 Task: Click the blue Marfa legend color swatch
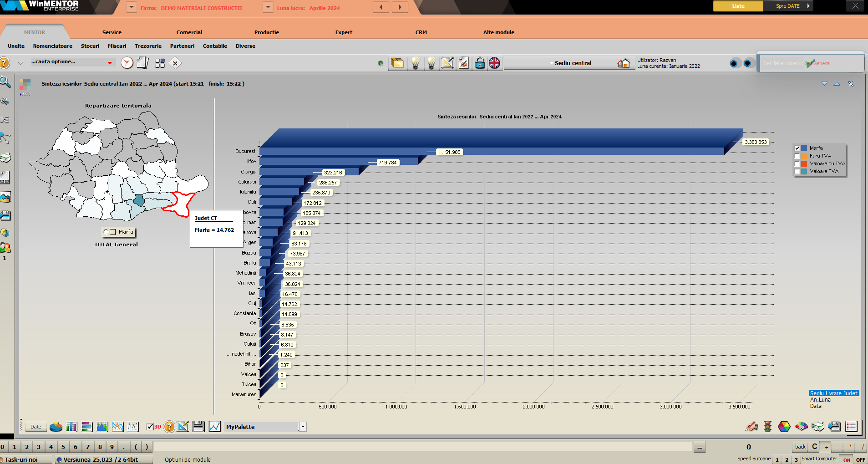(804, 148)
